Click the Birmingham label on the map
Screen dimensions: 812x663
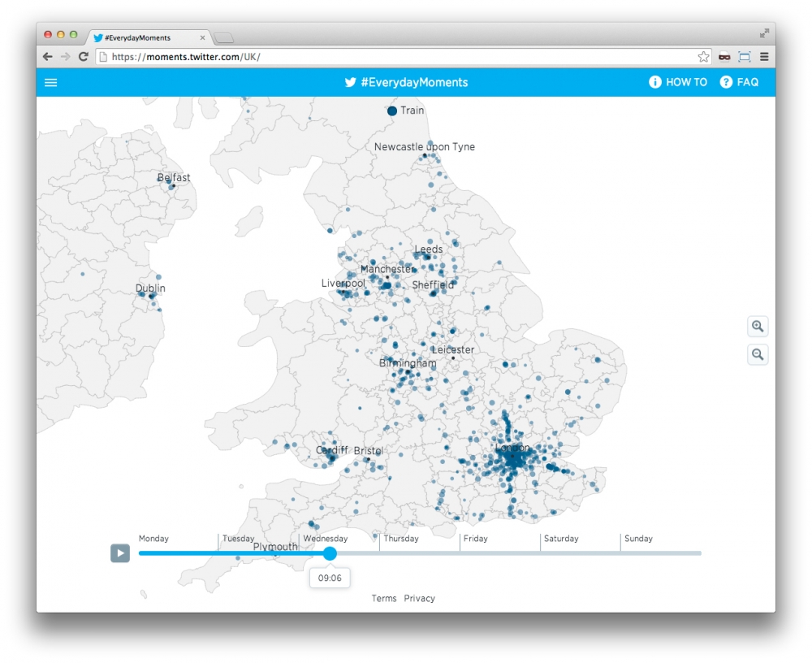click(408, 363)
